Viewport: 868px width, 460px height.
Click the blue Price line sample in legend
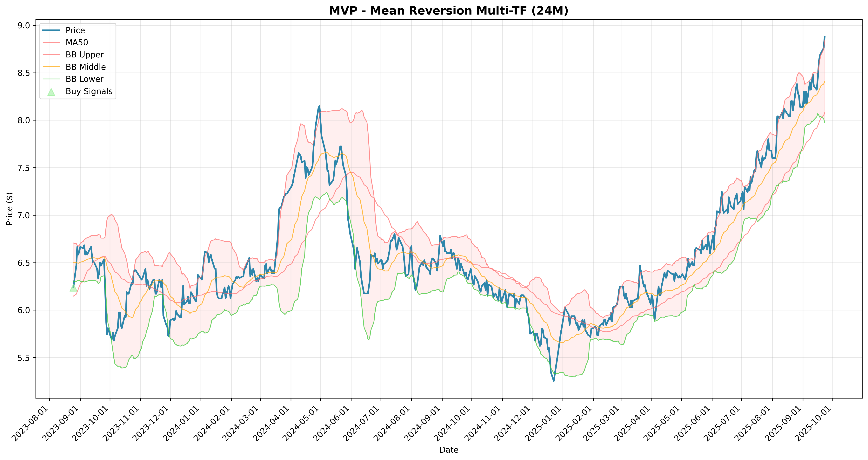[51, 30]
